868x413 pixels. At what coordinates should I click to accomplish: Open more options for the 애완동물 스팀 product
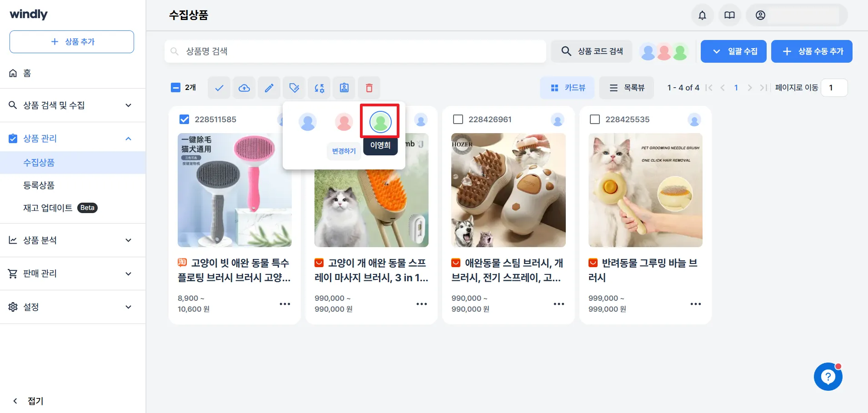[x=559, y=304]
